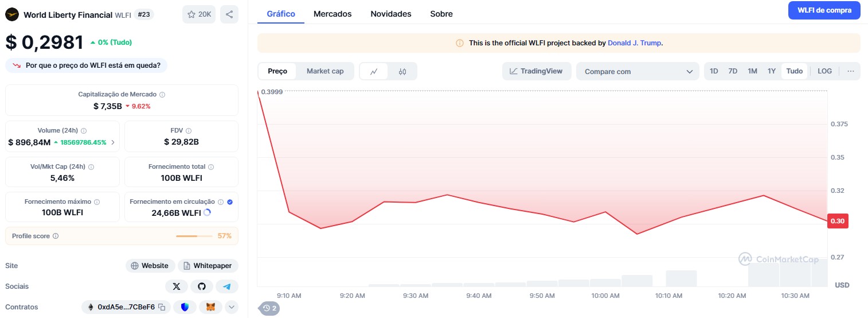Image resolution: width=868 pixels, height=318 pixels.
Task: Open the Compare com dropdown
Action: 638,71
